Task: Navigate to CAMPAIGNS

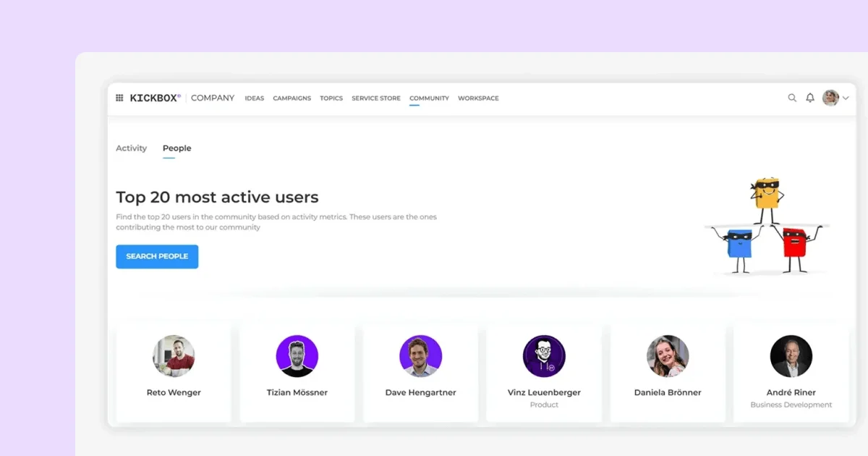Action: click(x=292, y=98)
